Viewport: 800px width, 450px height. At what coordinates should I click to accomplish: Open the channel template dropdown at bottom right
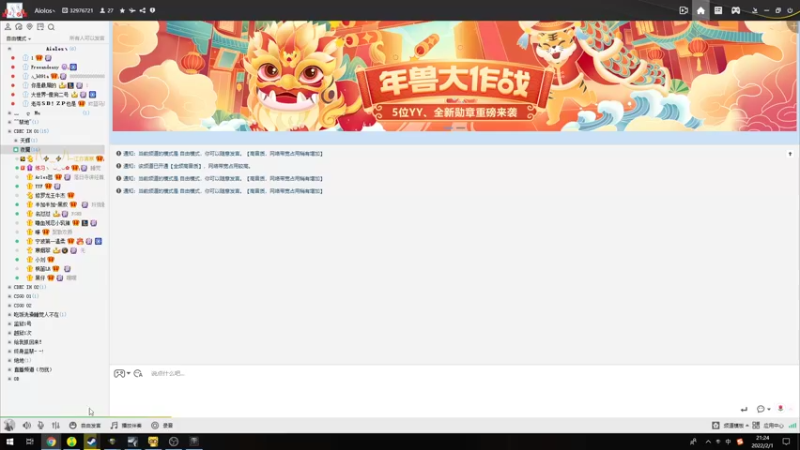[730, 426]
